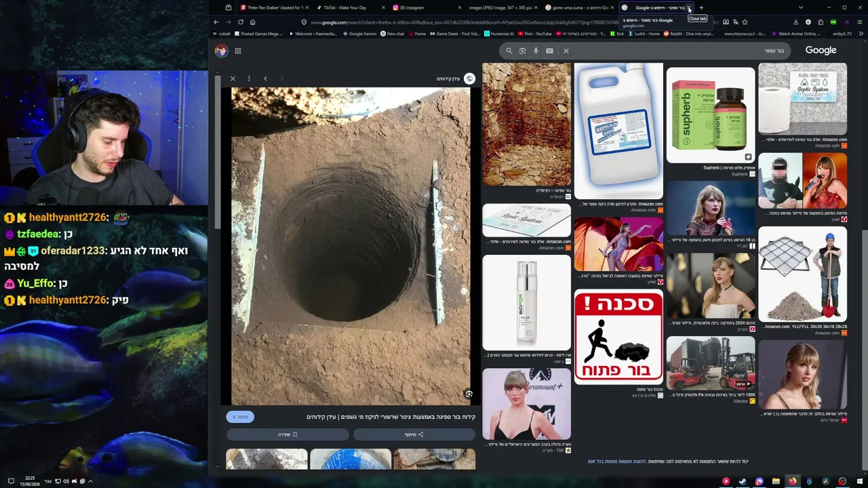Open the preview panel three-dot menu
868x488 pixels.
click(x=249, y=79)
